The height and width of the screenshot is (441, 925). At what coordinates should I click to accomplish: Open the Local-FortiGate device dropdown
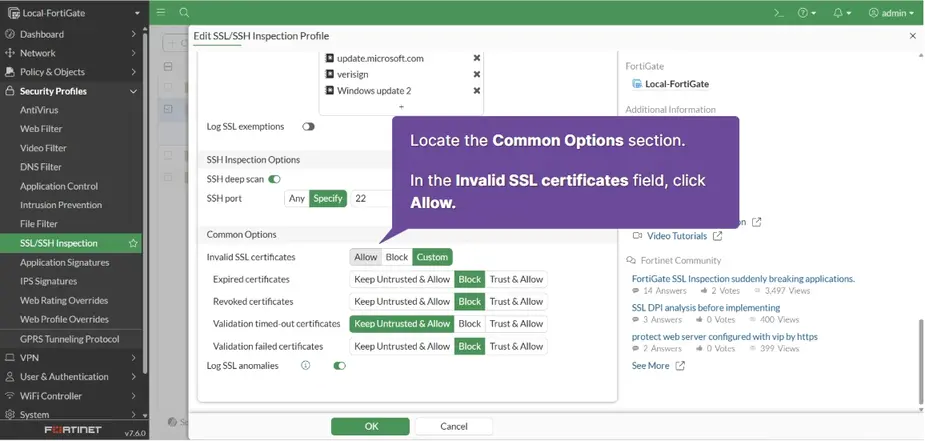coord(137,13)
